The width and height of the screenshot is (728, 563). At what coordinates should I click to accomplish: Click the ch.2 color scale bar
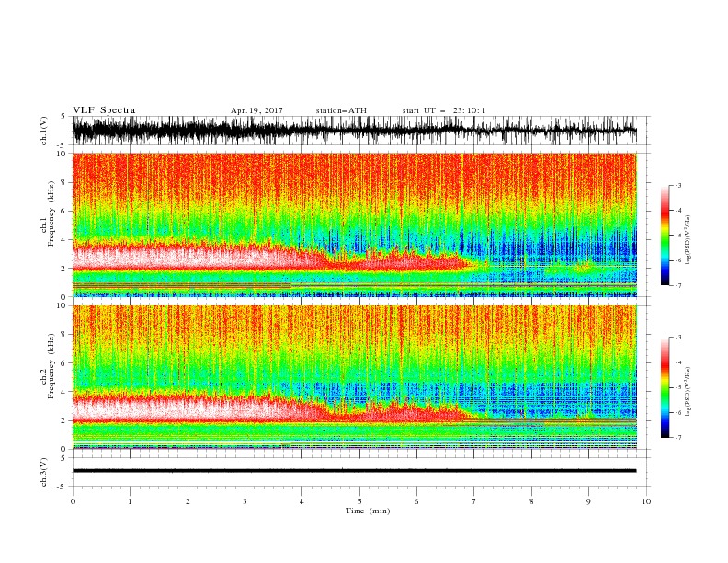(x=665, y=387)
